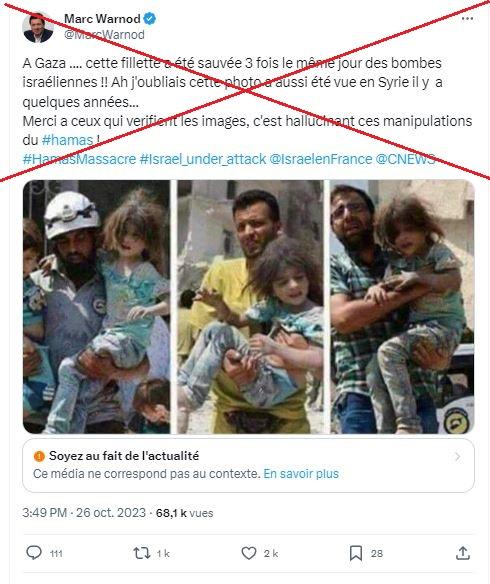
Task: Like the tweet with heart icon
Action: 249,553
